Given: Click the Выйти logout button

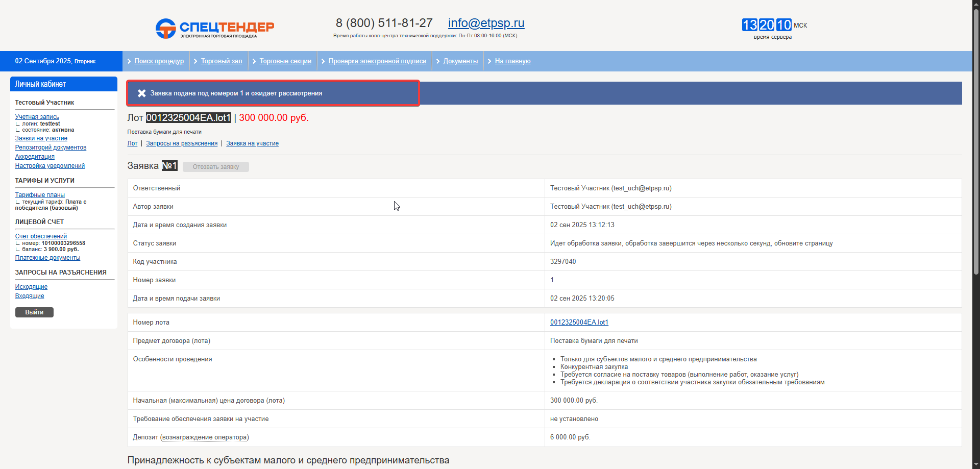Looking at the screenshot, I should [34, 312].
